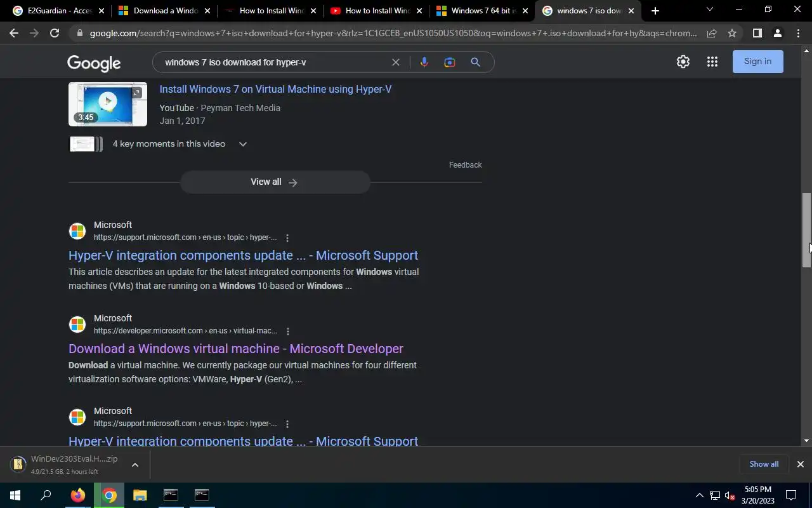Open options for support.microsoft.com first result
The image size is (812, 508).
coord(287,238)
